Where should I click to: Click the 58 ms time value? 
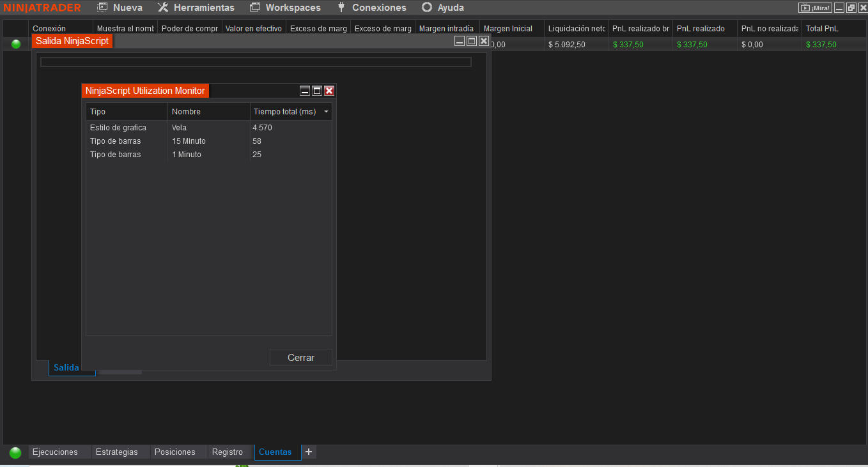[x=257, y=141]
